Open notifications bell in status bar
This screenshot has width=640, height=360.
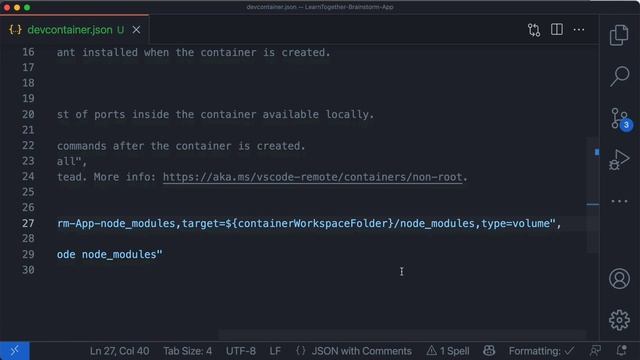pyautogui.click(x=621, y=351)
